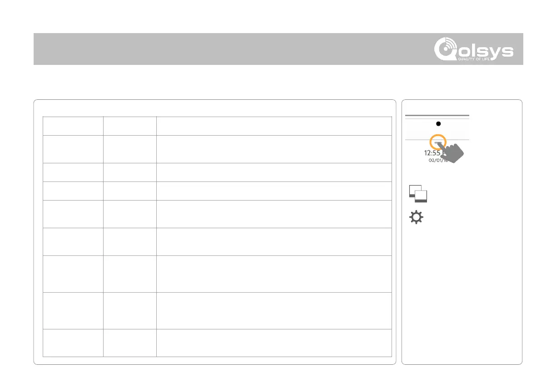Click the Qolsys logo in the header
This screenshot has height=392, width=556.
[x=472, y=49]
